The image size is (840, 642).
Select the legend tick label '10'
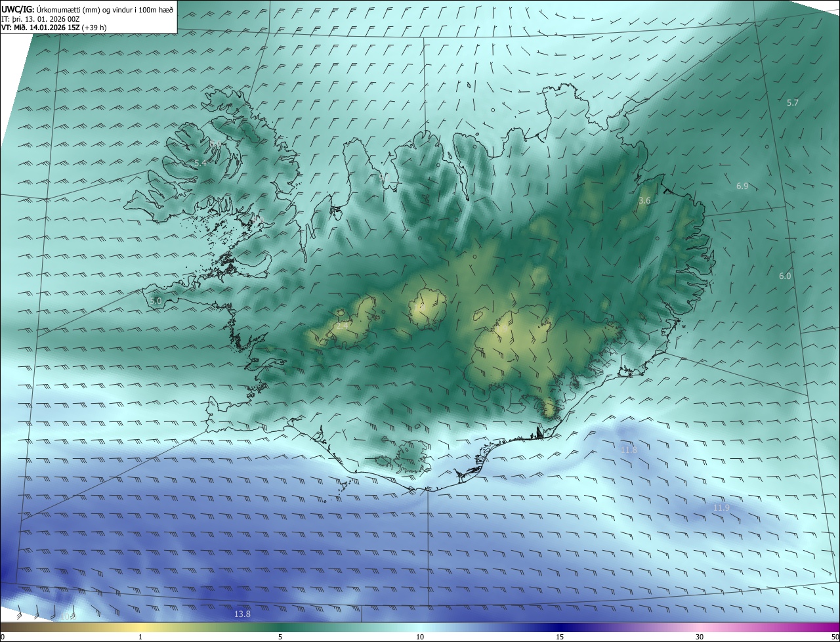pyautogui.click(x=420, y=637)
